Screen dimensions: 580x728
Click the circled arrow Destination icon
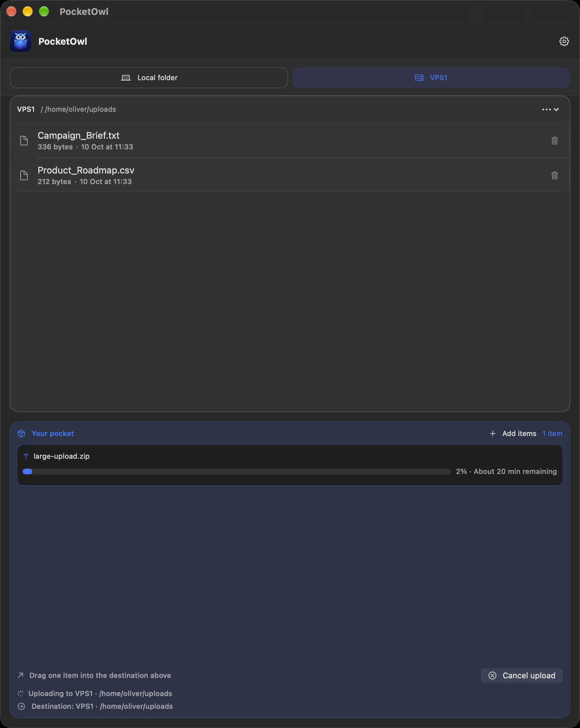click(x=21, y=706)
